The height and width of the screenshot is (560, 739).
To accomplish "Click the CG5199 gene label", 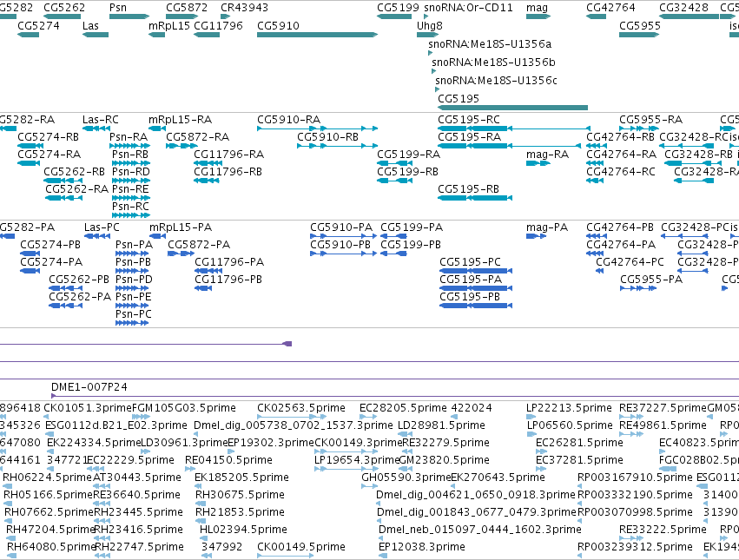I will (x=398, y=8).
